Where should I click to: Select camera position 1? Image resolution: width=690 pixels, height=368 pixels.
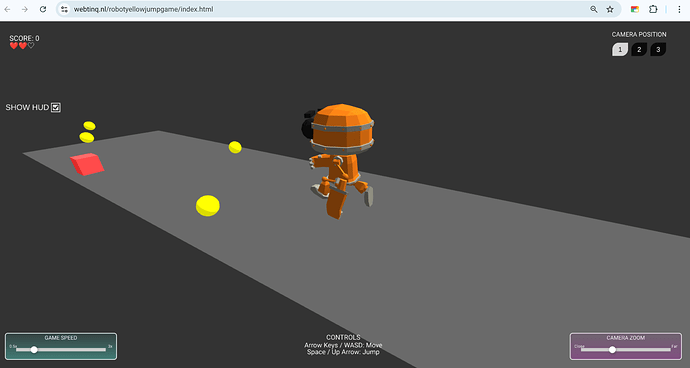click(620, 49)
